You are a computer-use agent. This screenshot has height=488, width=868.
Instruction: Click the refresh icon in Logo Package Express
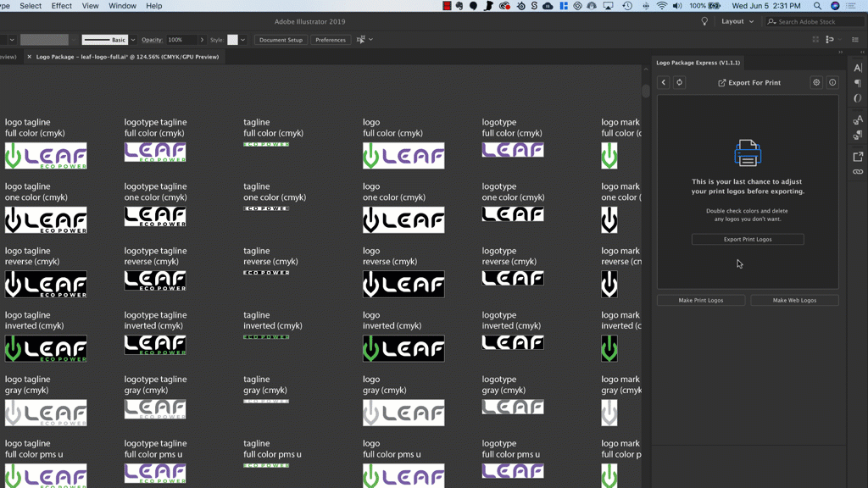click(x=679, y=82)
